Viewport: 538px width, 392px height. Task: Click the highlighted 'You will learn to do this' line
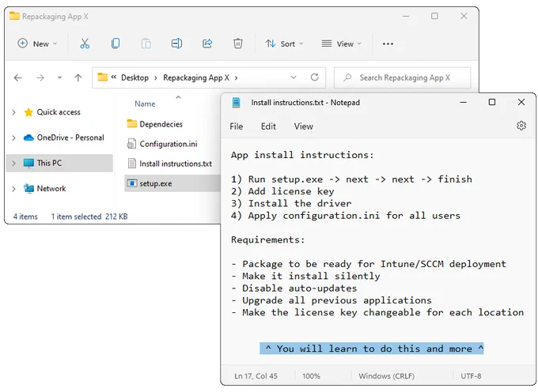tap(372, 349)
